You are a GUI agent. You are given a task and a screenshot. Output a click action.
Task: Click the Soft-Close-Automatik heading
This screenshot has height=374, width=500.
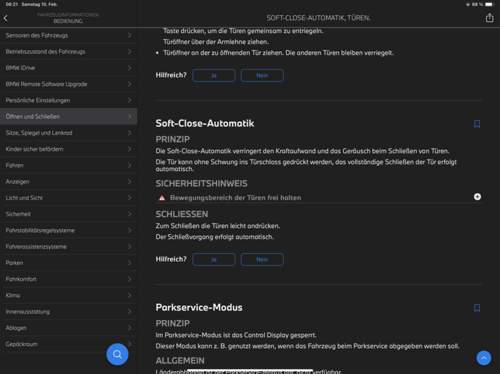click(205, 124)
